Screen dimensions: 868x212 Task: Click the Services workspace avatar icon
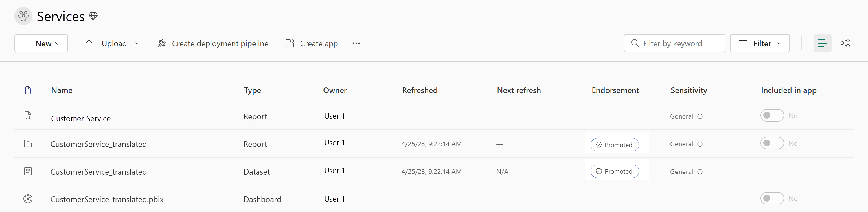pyautogui.click(x=23, y=16)
